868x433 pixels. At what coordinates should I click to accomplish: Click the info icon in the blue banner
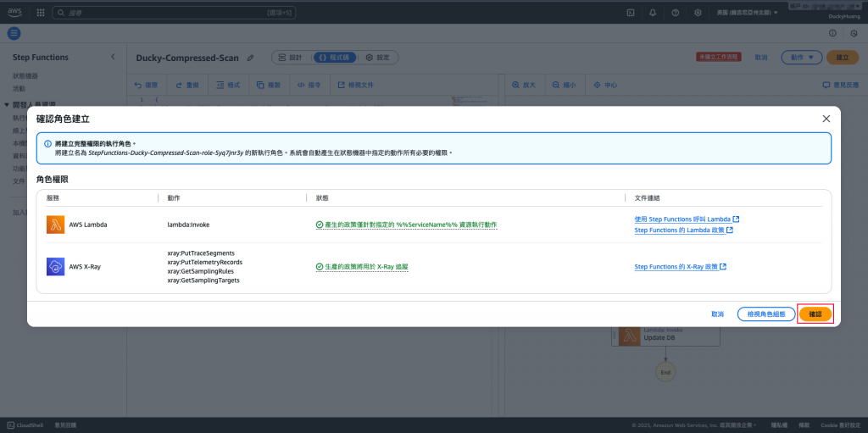(x=47, y=143)
